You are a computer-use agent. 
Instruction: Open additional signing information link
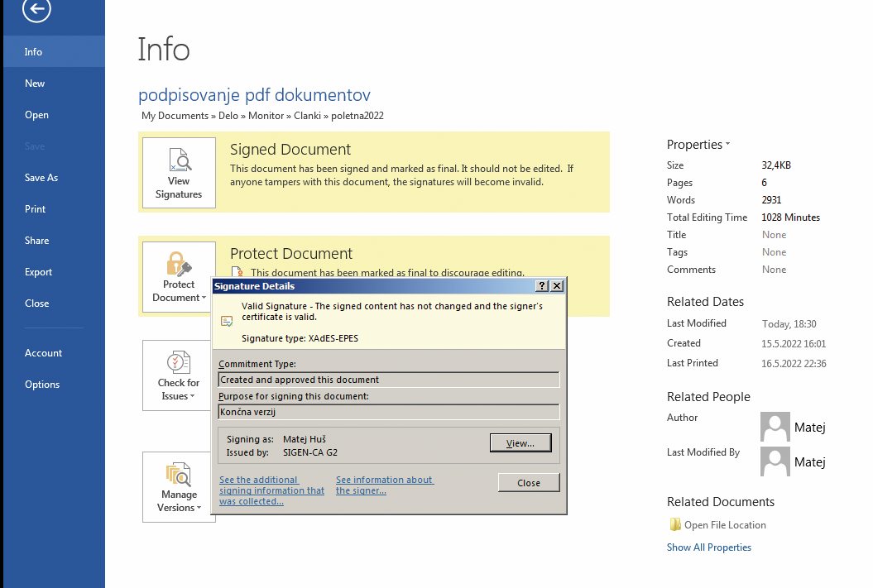[x=271, y=490]
